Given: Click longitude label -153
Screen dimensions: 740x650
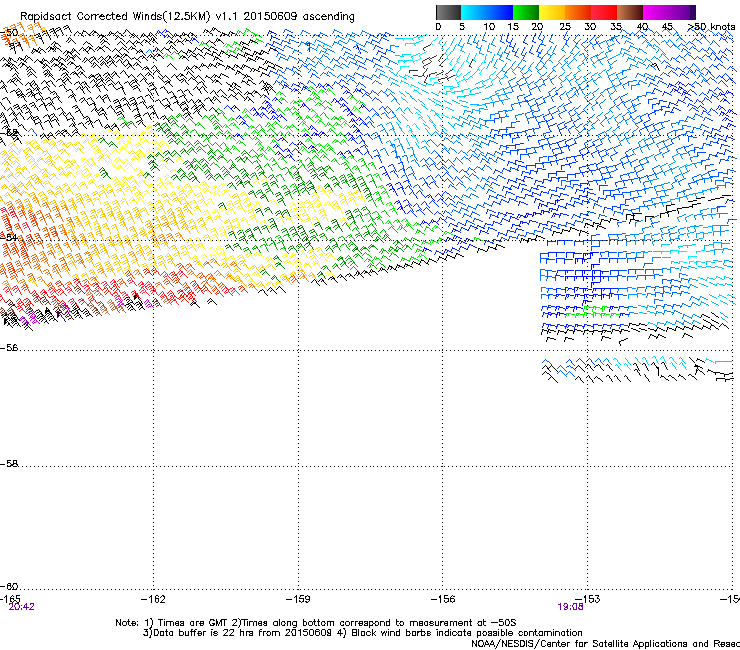Looking at the screenshot, I should [588, 599].
